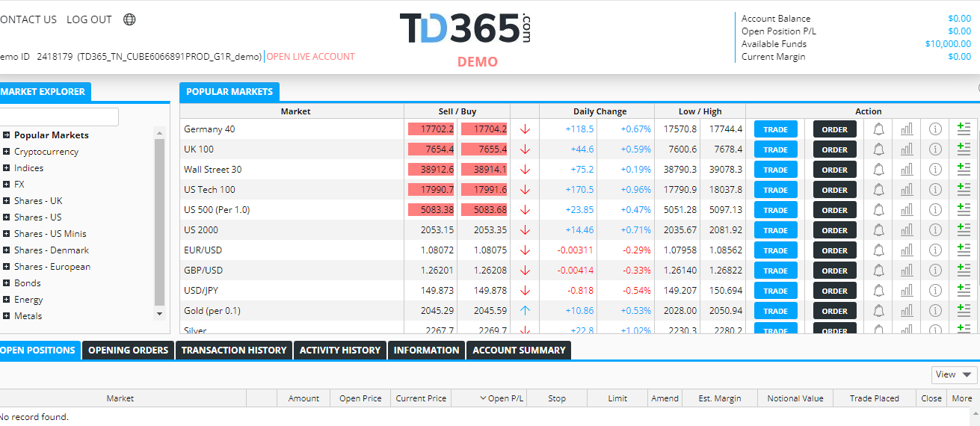The image size is (980, 426).
Task: Switch to the Information tab
Action: [426, 350]
